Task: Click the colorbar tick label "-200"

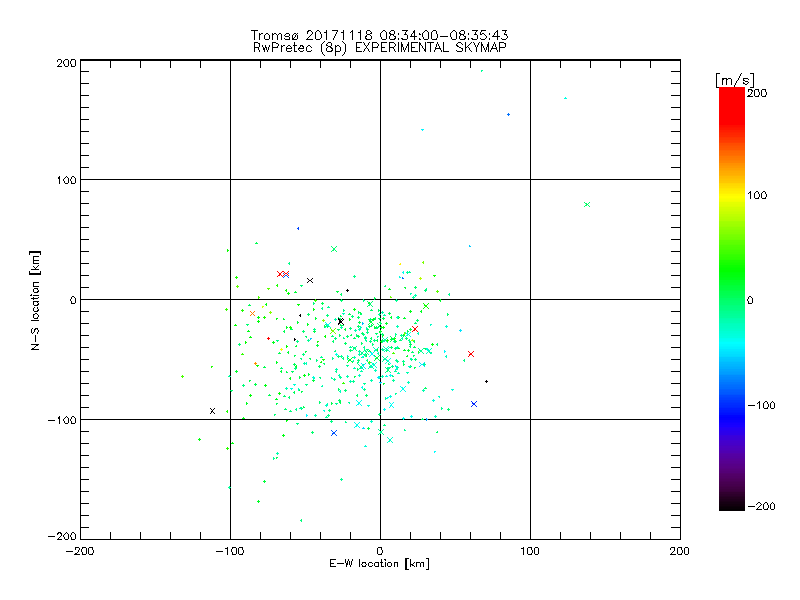Action: [761, 507]
